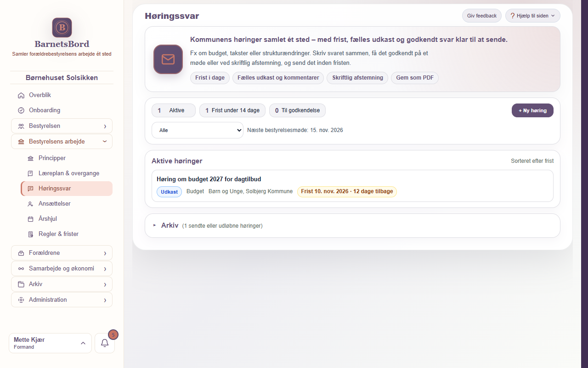Click the Frist 10. nov. 2026 deadline badge
This screenshot has height=368, width=588.
pos(347,192)
